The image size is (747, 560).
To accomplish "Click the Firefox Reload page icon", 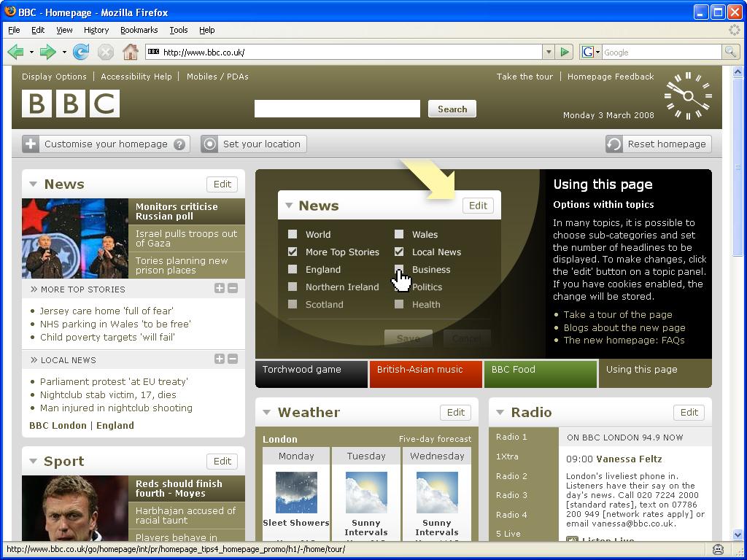I will [81, 52].
